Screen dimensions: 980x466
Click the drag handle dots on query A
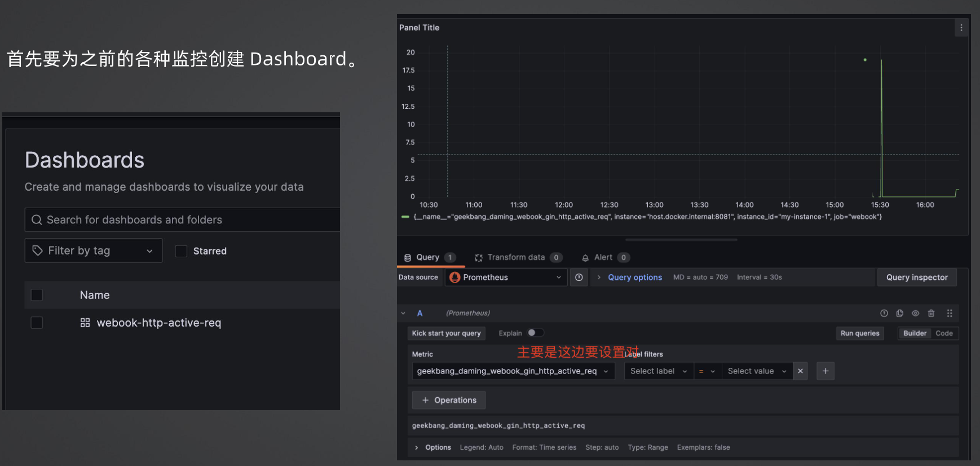pos(950,313)
